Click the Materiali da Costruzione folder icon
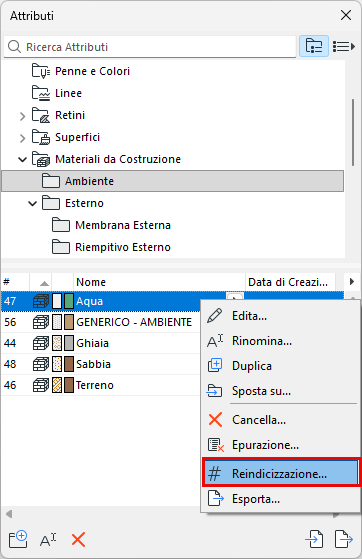 tap(40, 159)
